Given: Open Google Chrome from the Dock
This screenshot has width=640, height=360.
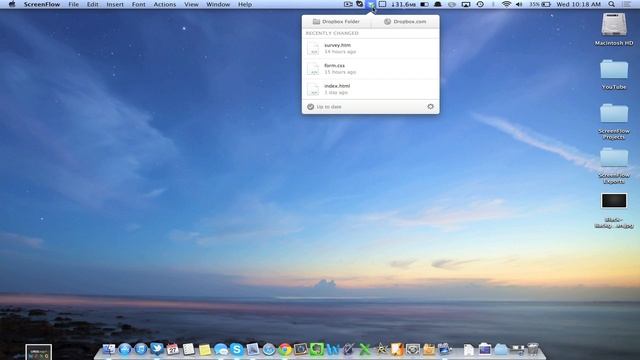Looking at the screenshot, I should (x=285, y=349).
